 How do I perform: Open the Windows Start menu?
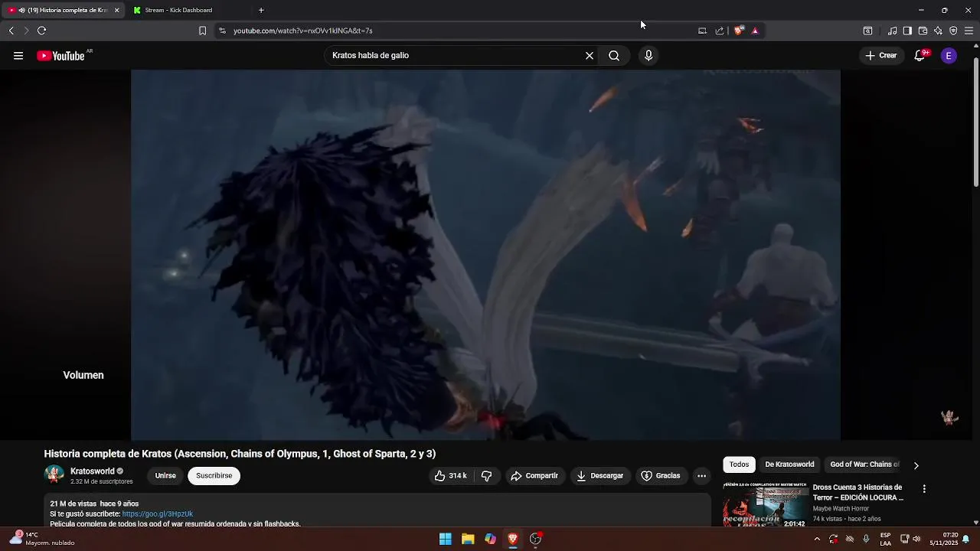[x=445, y=539]
